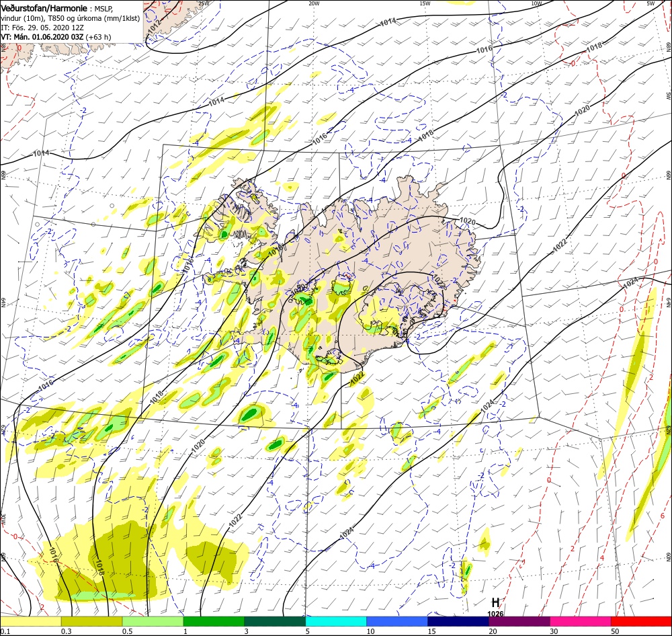Screen dimensions: 672x636
Task: Select the light green 0.5 legend swatch
Action: pyautogui.click(x=153, y=621)
